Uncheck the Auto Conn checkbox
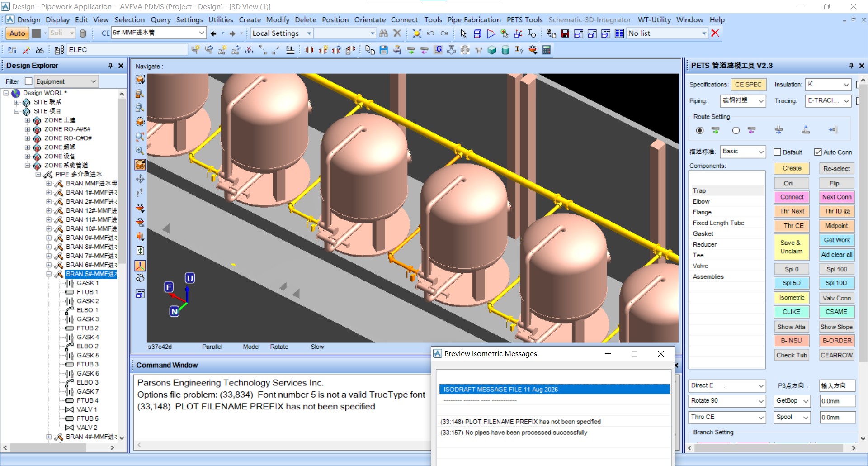 point(818,152)
